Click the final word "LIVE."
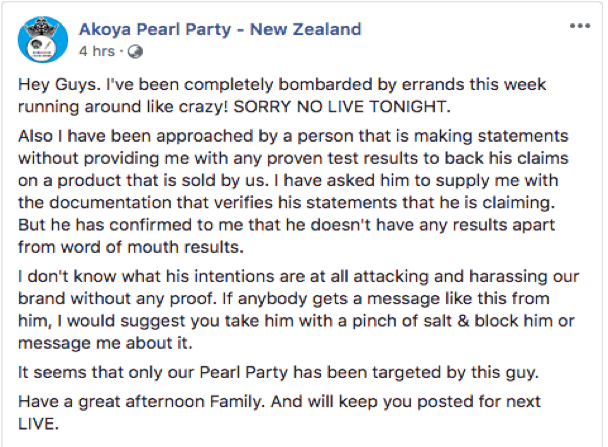Screen dimensions: 608x447 38,424
